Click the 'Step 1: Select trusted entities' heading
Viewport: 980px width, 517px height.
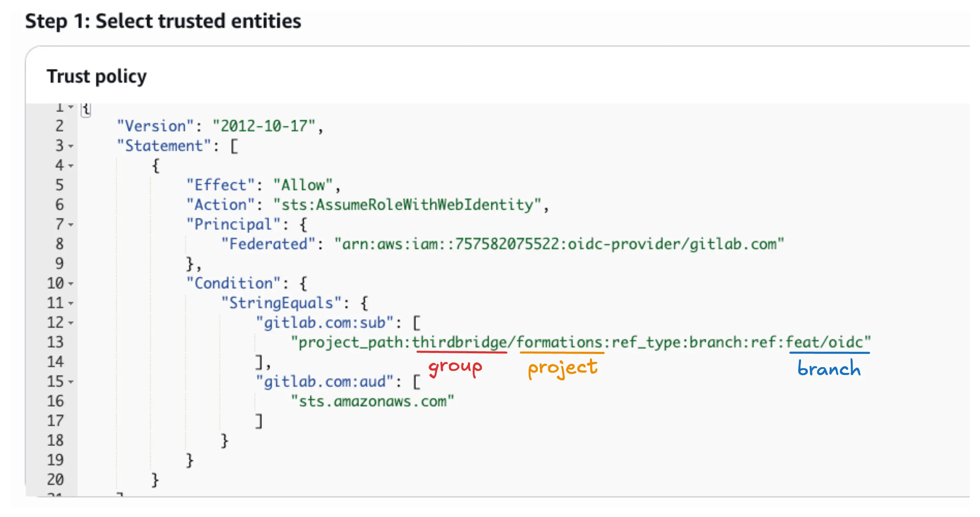tap(163, 21)
